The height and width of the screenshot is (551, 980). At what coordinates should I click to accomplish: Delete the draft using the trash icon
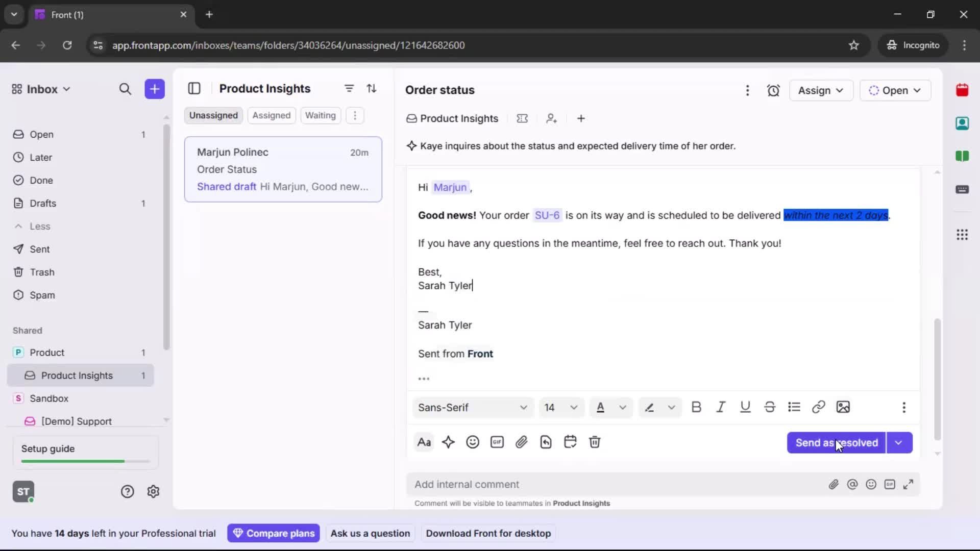pos(595,442)
